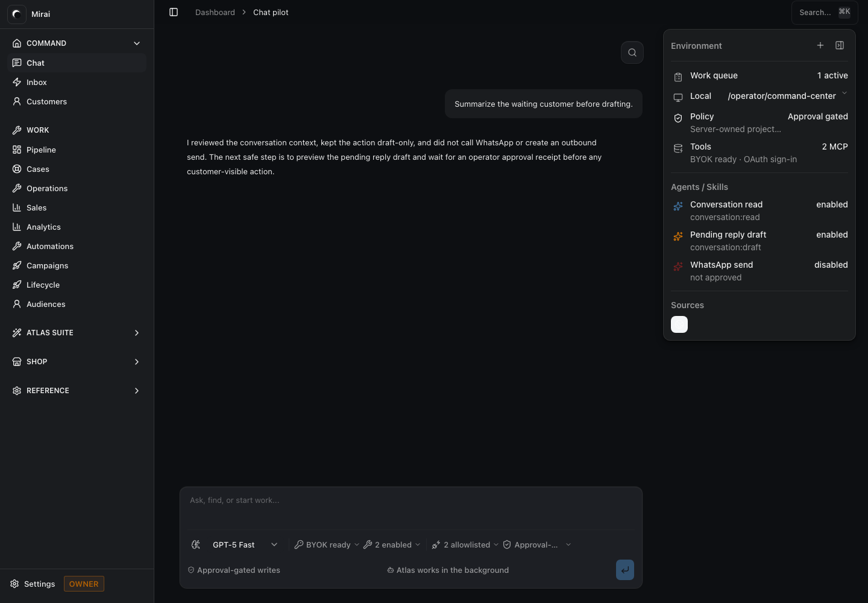Click the Analytics bar chart icon

coord(17,227)
